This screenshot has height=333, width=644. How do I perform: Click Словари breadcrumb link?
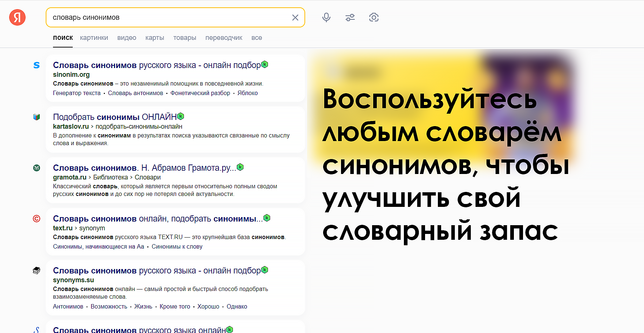point(148,177)
